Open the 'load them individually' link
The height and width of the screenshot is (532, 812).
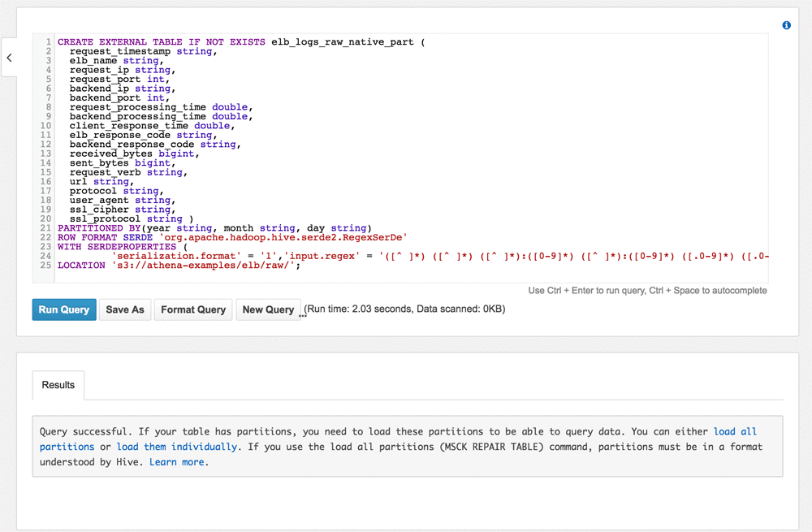pyautogui.click(x=176, y=447)
